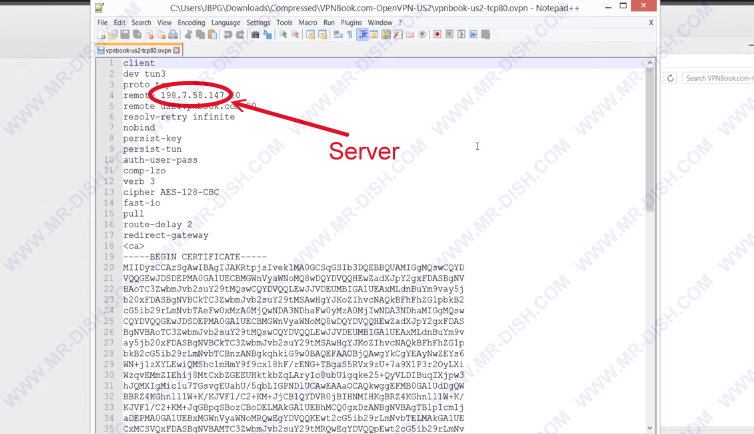Close the current file via the Close toolbar icon

[150, 35]
